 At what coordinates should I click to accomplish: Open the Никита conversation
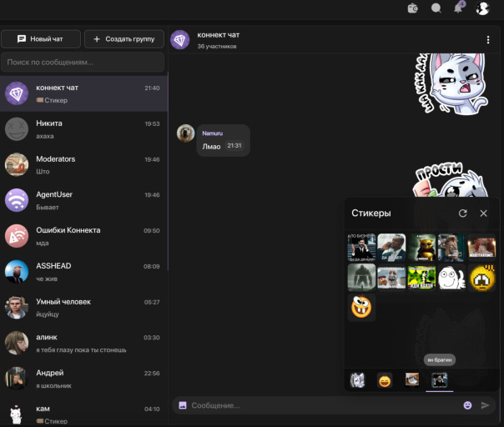pyautogui.click(x=83, y=129)
